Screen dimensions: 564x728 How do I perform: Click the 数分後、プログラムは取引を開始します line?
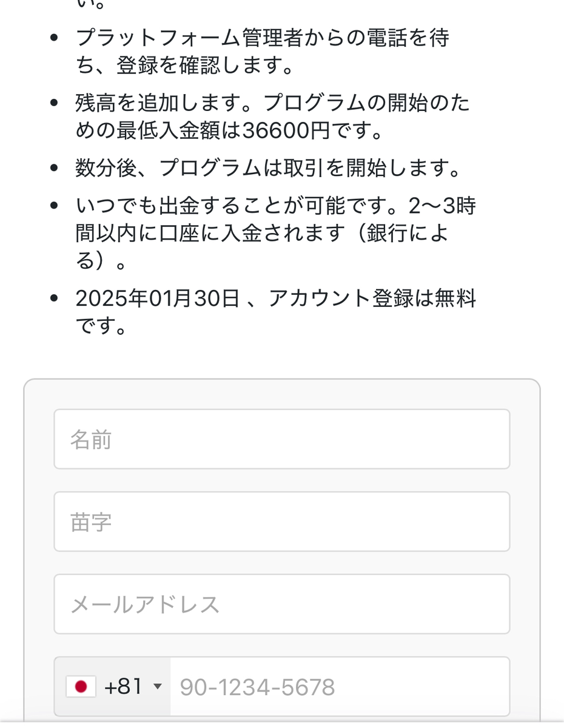tap(268, 169)
